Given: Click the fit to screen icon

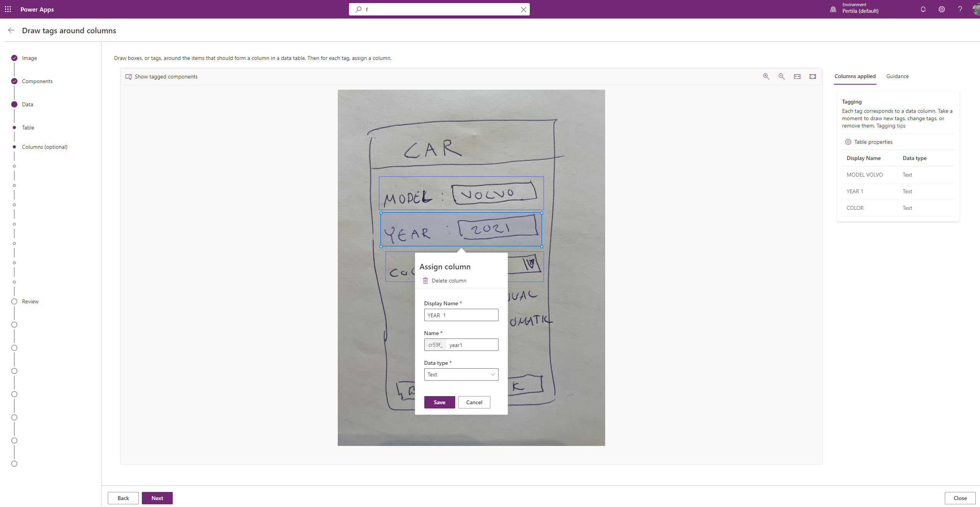Looking at the screenshot, I should [x=813, y=77].
